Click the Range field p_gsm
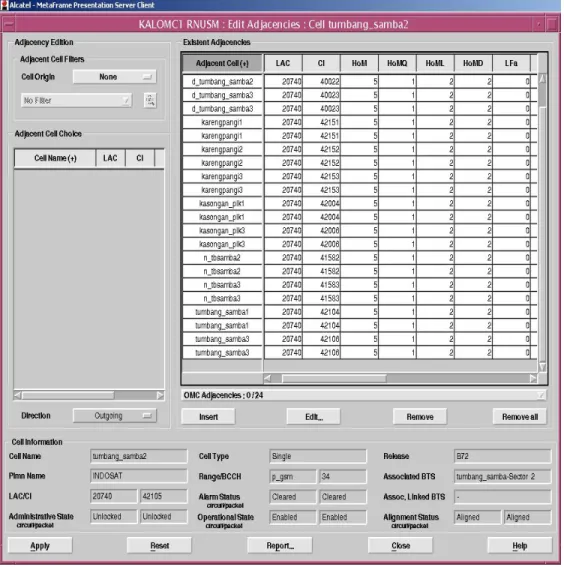 tap(293, 477)
